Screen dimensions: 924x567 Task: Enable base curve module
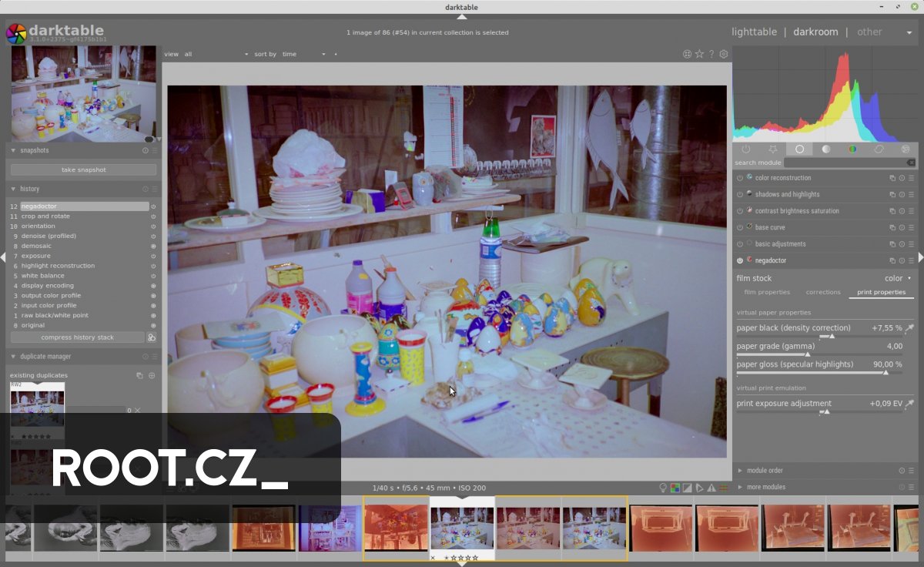[x=740, y=227]
